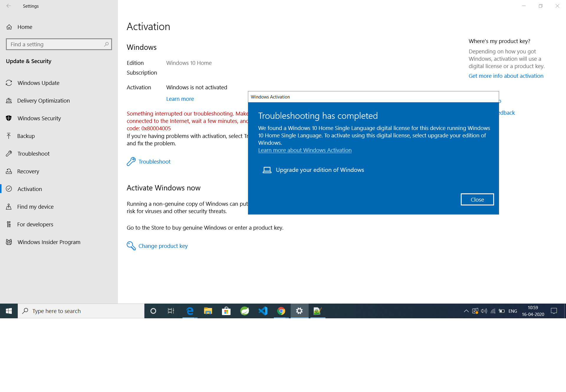Open Microsoft Store from the taskbar
Image resolution: width=566 pixels, height=392 pixels.
[x=226, y=311]
